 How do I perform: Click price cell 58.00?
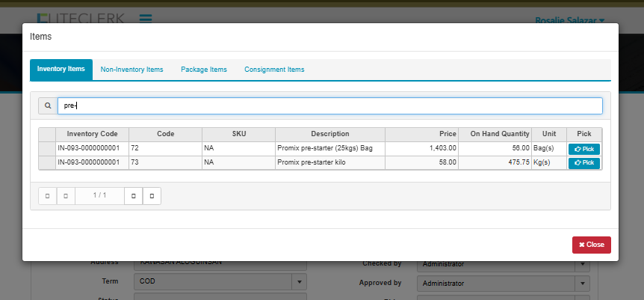(x=422, y=162)
